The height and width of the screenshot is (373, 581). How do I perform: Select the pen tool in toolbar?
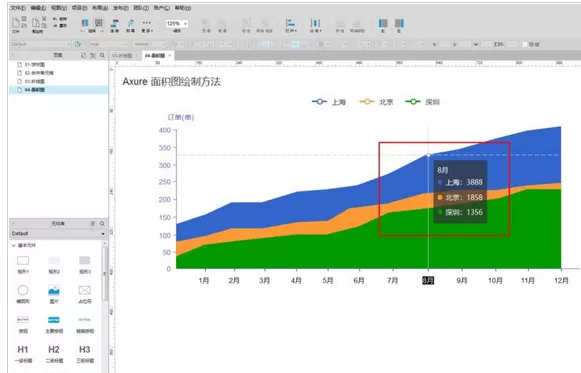[x=130, y=24]
